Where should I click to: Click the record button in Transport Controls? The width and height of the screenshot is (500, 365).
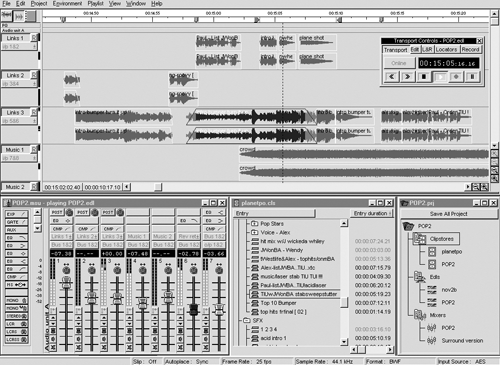456,77
